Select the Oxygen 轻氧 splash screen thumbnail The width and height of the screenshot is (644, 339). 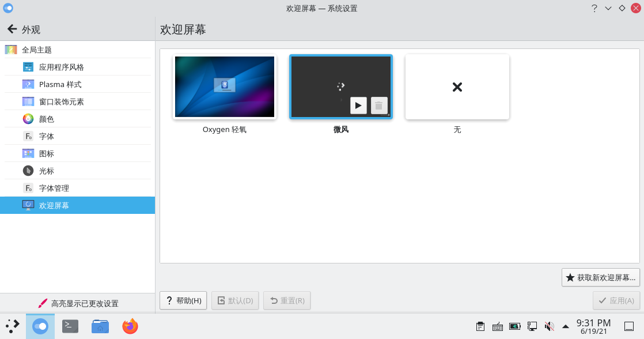pos(225,87)
